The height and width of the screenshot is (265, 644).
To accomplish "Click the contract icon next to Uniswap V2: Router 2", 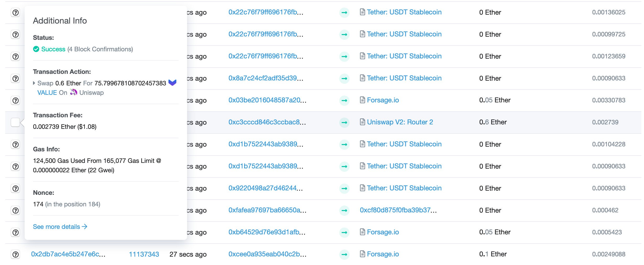I will tap(362, 122).
